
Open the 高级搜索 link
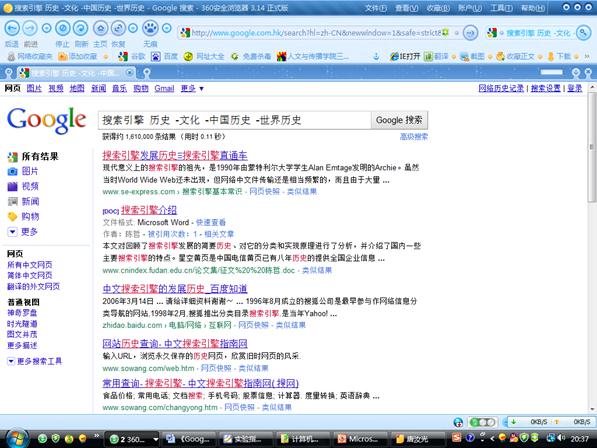point(413,137)
